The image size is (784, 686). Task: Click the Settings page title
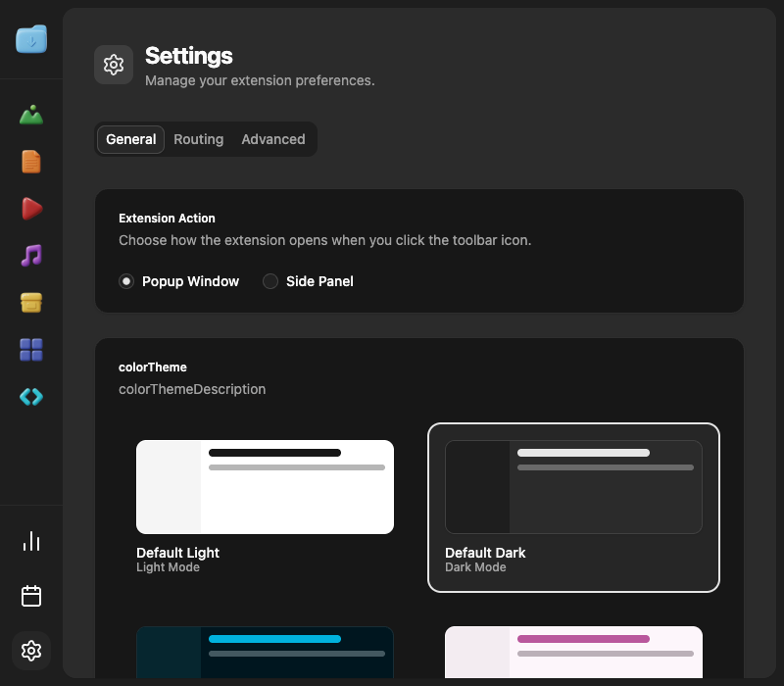(x=189, y=56)
